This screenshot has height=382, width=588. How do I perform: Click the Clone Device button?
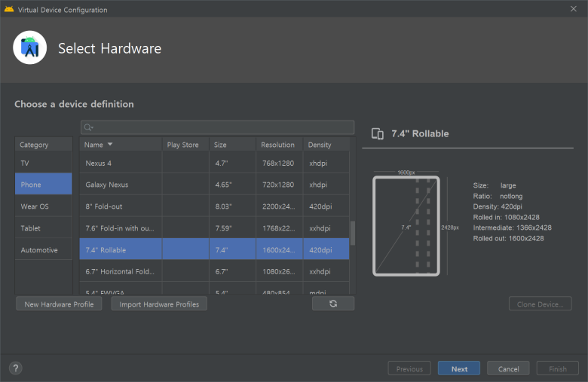(x=540, y=304)
